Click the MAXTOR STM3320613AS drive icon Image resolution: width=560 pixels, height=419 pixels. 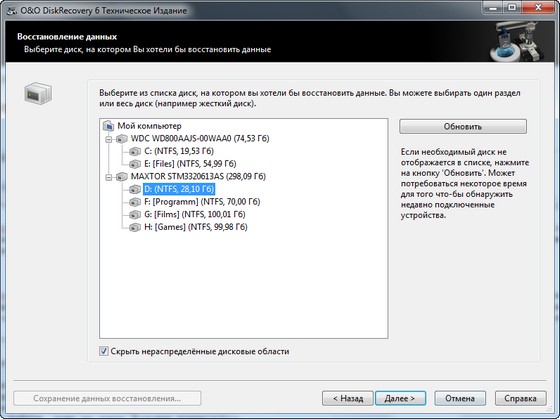point(122,176)
